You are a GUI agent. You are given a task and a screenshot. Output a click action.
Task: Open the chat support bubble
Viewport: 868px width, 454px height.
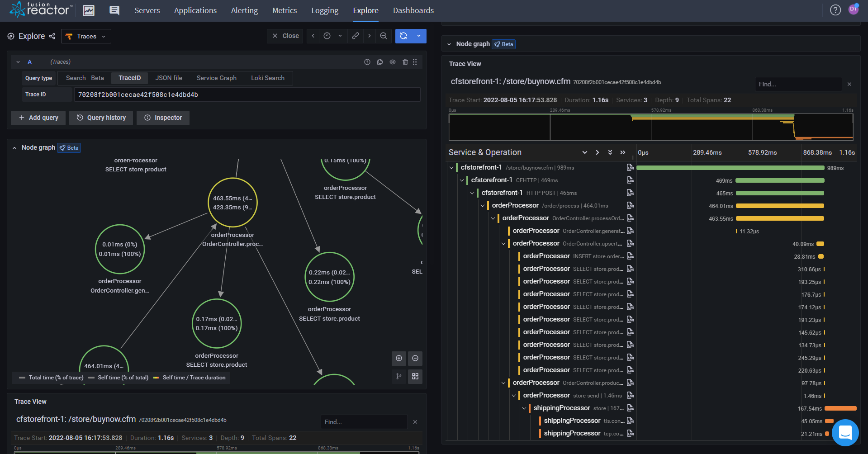pyautogui.click(x=845, y=433)
